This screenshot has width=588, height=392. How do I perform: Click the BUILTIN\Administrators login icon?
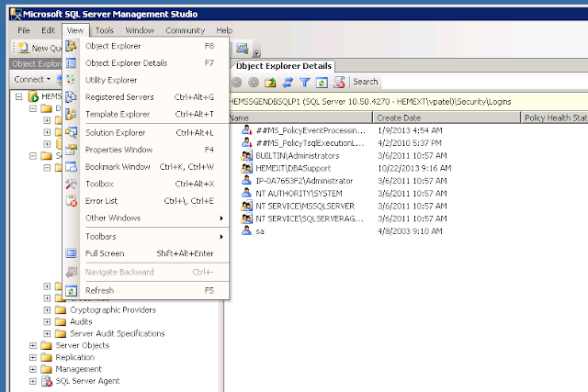pyautogui.click(x=247, y=155)
